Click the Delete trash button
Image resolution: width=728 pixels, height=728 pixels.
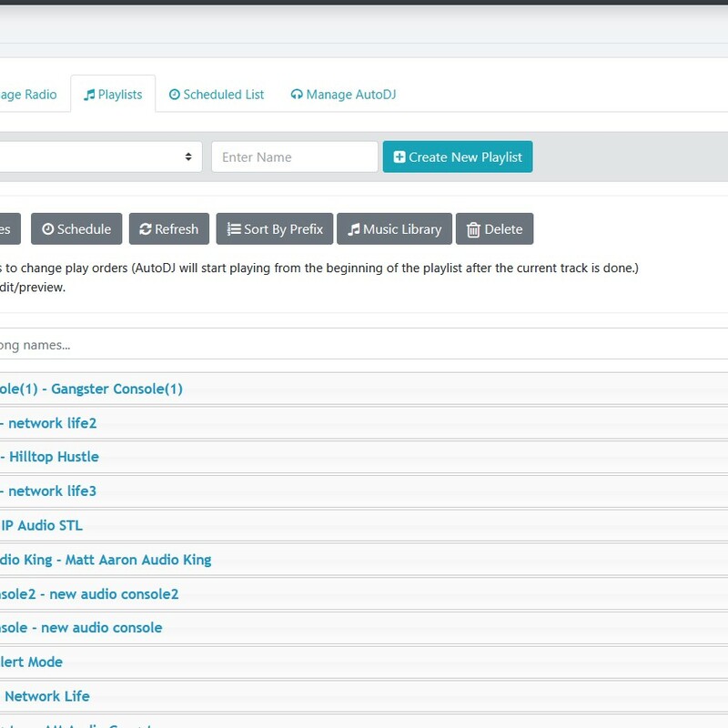click(x=494, y=229)
